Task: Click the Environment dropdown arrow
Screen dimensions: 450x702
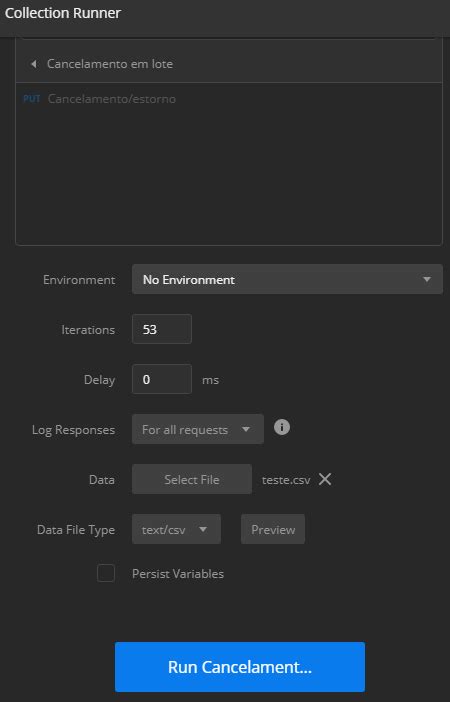Action: click(426, 279)
